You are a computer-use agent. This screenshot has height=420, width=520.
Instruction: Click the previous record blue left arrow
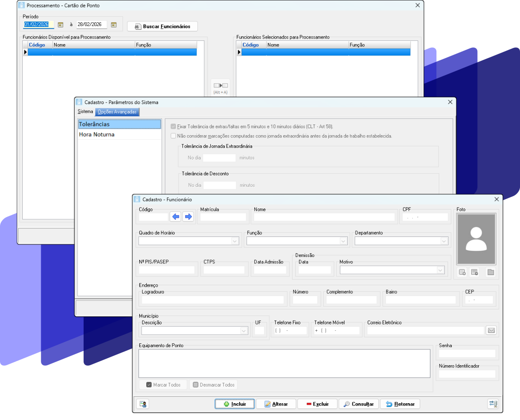click(x=176, y=217)
